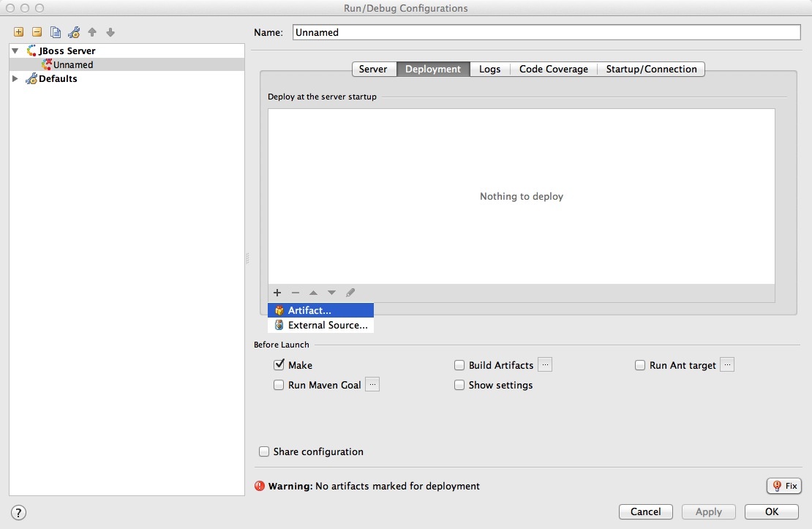The height and width of the screenshot is (529, 812).
Task: Open the Run Maven Goal ellipsis options
Action: point(372,385)
